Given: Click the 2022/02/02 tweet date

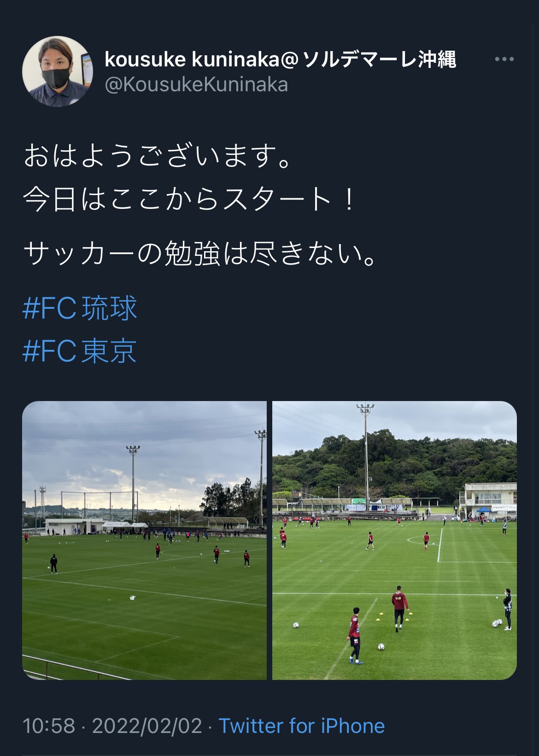Looking at the screenshot, I should pos(147,726).
